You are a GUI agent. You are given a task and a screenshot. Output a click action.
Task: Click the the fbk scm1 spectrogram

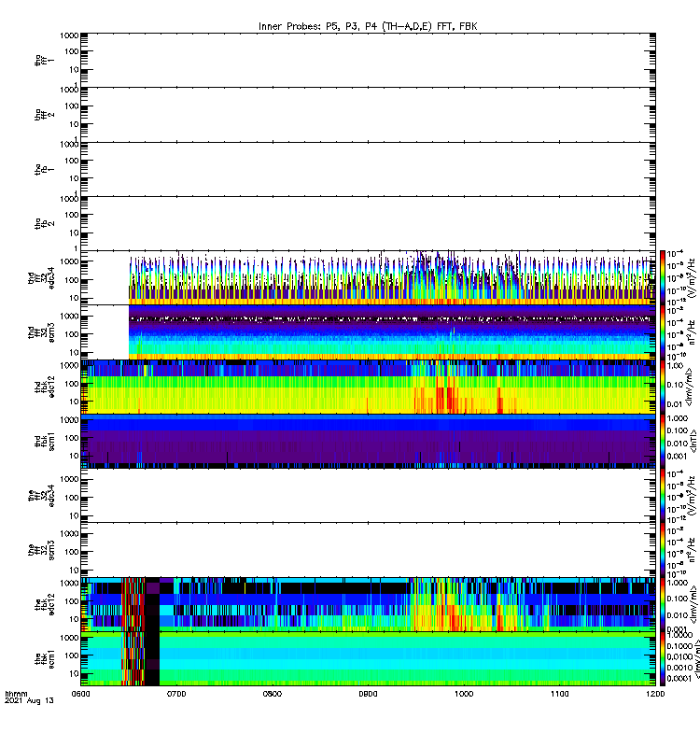click(x=368, y=659)
